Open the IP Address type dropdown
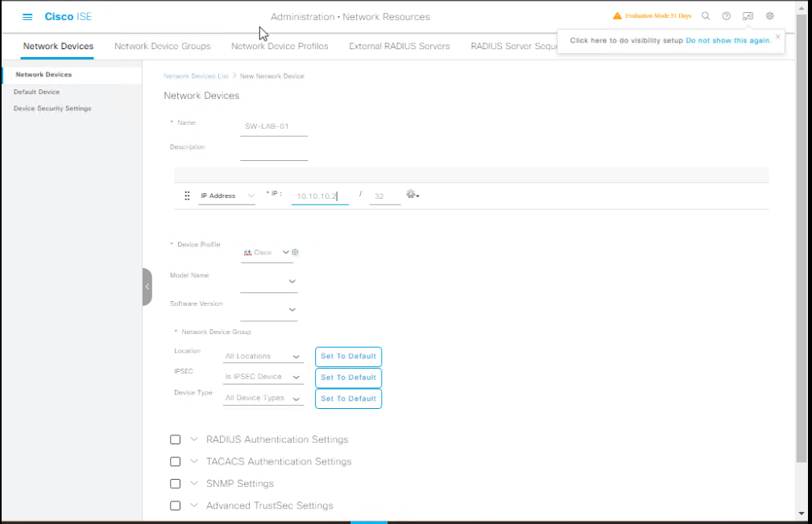Screen dimensions: 812x524 [x=227, y=196]
